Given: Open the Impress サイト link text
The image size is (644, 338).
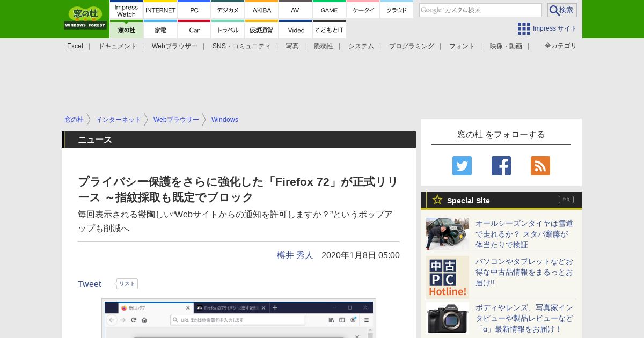Looking at the screenshot, I should (555, 28).
